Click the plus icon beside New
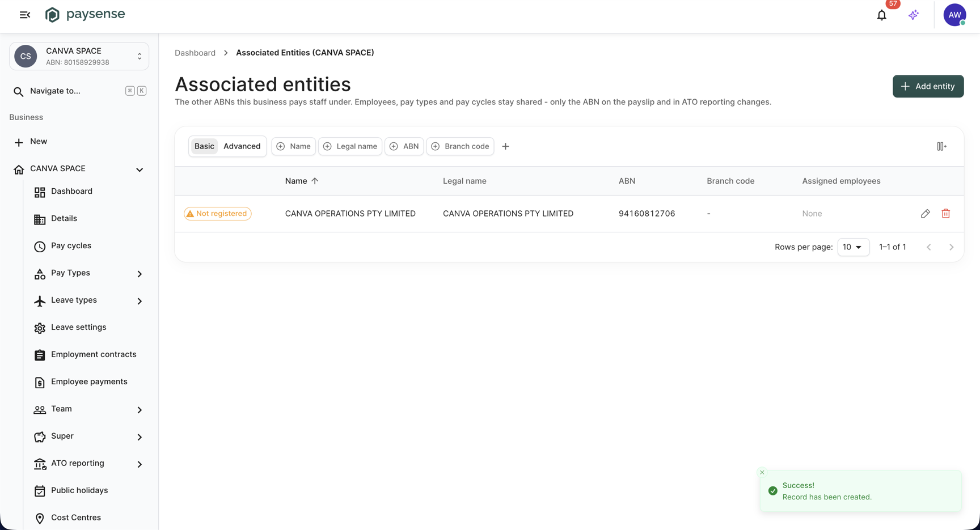Image resolution: width=980 pixels, height=530 pixels. click(19, 142)
